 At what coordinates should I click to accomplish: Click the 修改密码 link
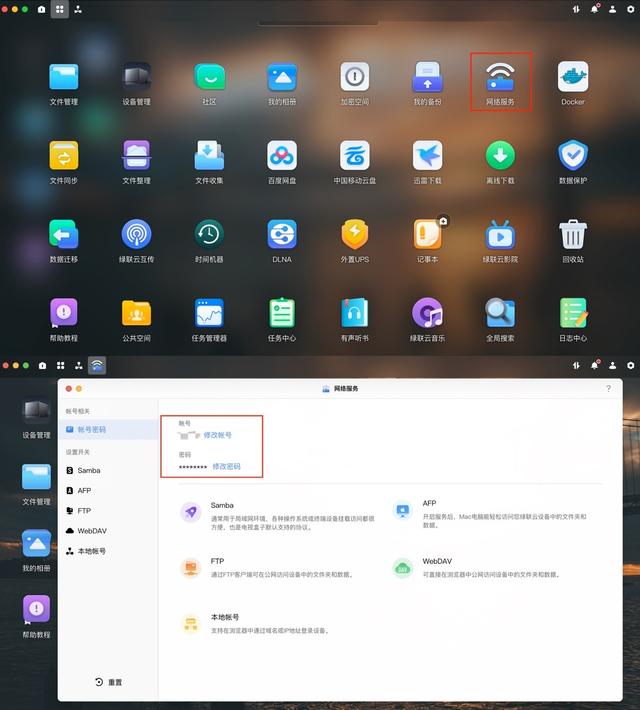click(x=226, y=466)
